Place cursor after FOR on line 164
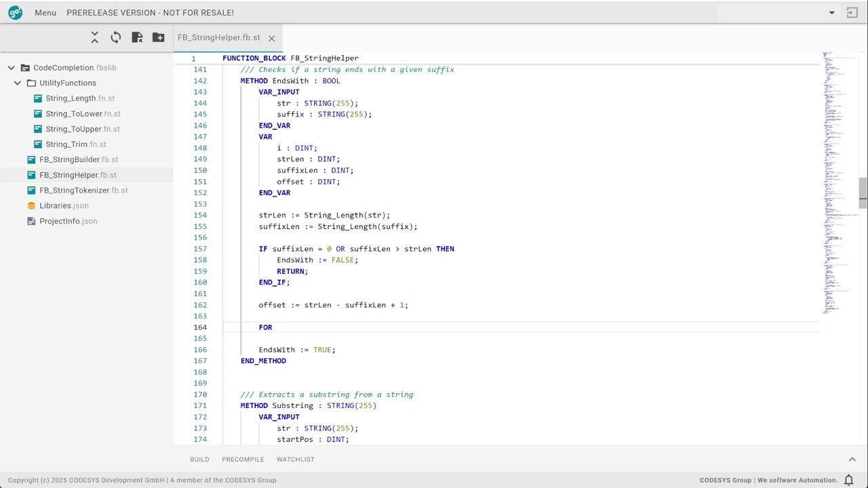The image size is (868, 488). (x=273, y=327)
